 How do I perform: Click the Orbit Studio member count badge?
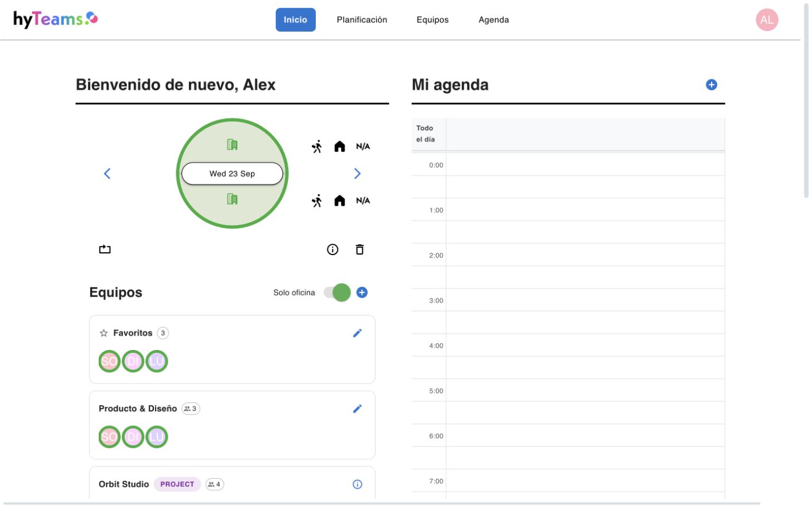[215, 484]
